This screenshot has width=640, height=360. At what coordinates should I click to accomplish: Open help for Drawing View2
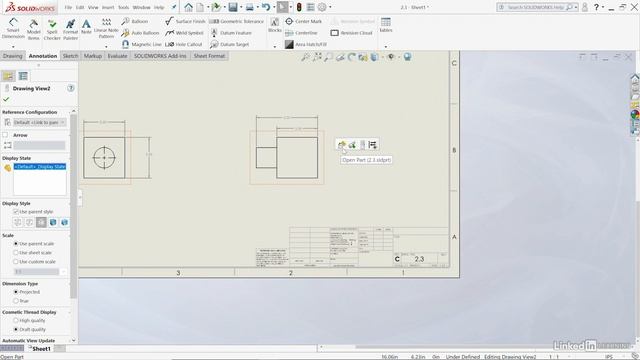coord(71,88)
